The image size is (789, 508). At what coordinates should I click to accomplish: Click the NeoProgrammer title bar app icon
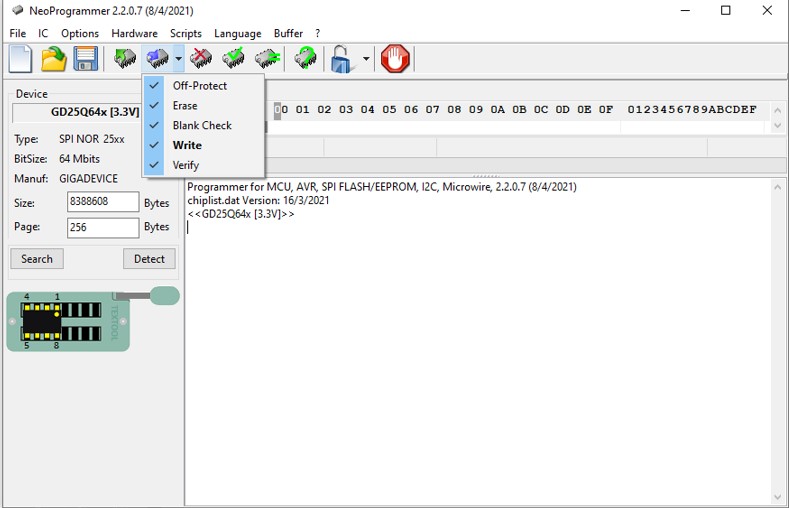click(x=18, y=10)
